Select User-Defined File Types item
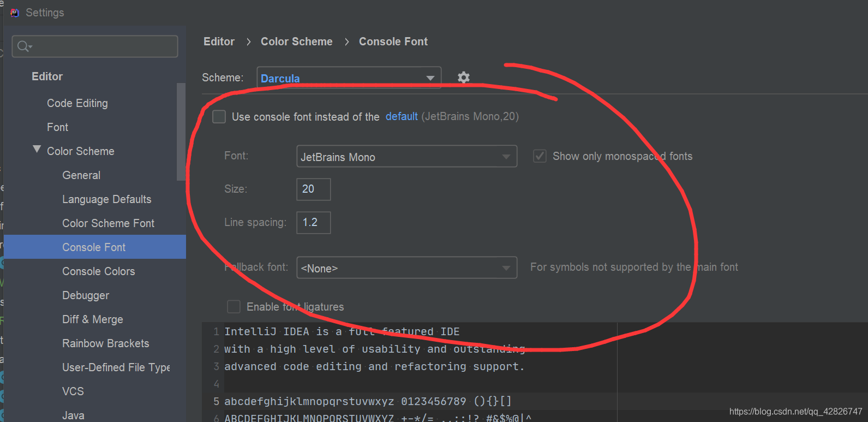 coord(116,367)
